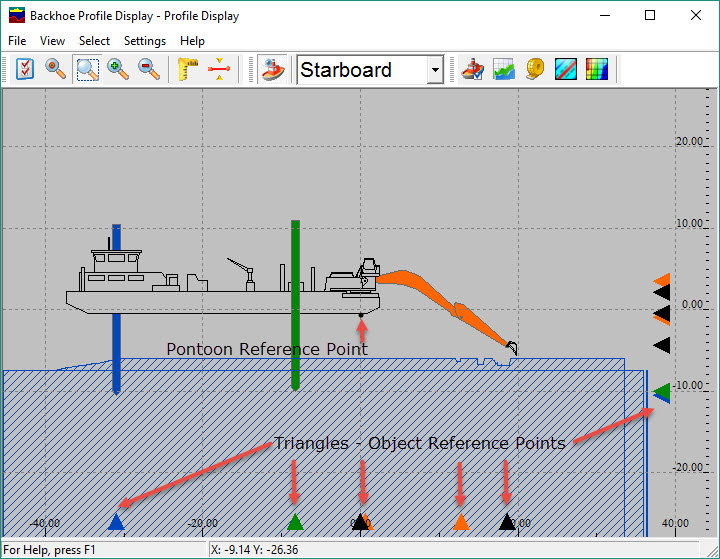Click the zoom in magnifier icon
This screenshot has height=559, width=720.
[118, 69]
